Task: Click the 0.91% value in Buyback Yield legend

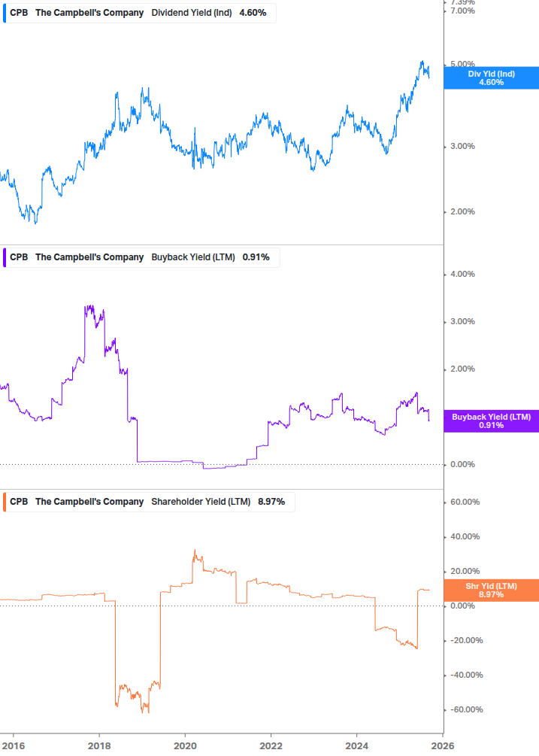Action: [x=256, y=257]
